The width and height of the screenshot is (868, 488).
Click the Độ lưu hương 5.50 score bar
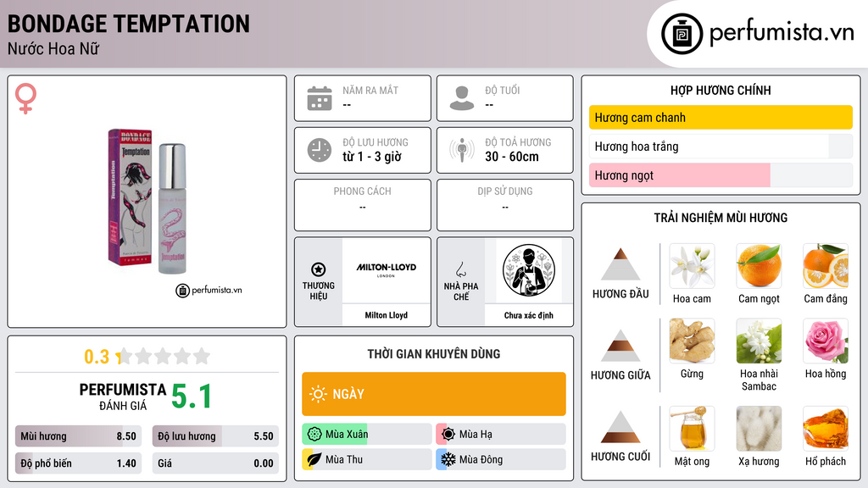click(x=215, y=436)
